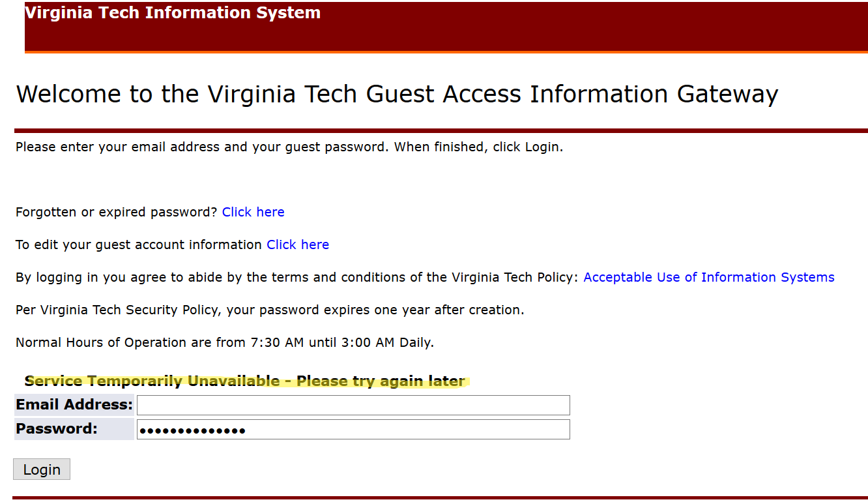
Task: Click the 'Forgotten or expired password?' text
Action: tap(116, 212)
